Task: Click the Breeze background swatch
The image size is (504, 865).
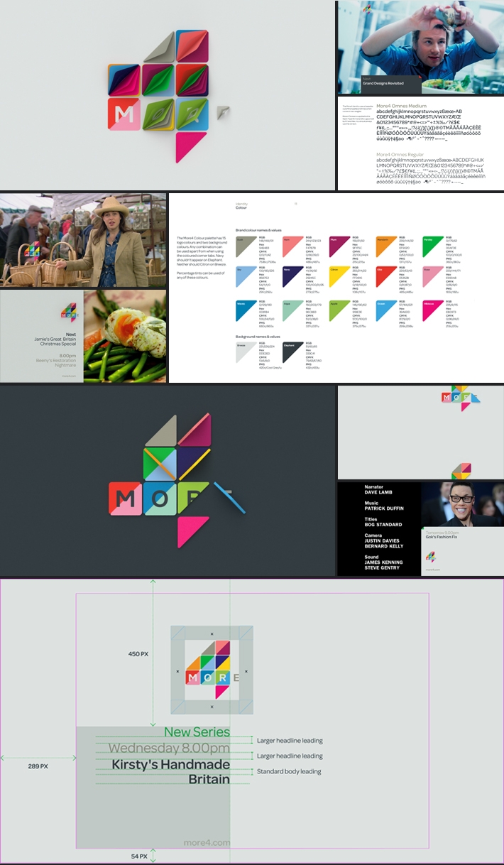Action: (245, 352)
